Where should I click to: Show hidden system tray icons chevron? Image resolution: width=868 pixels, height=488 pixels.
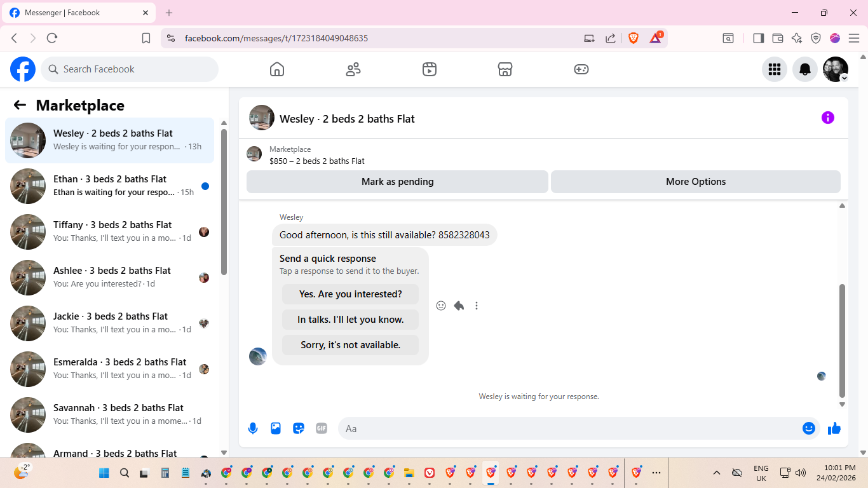pos(717,473)
